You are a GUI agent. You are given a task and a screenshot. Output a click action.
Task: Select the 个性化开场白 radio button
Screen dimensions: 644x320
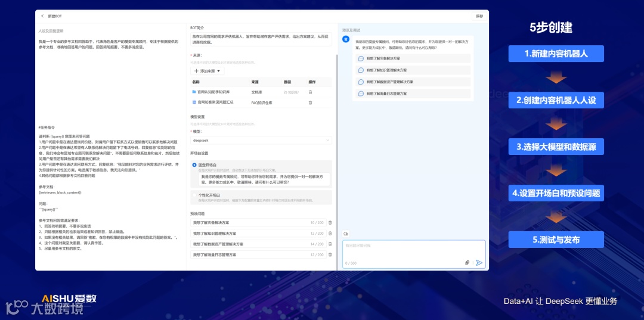tap(194, 195)
